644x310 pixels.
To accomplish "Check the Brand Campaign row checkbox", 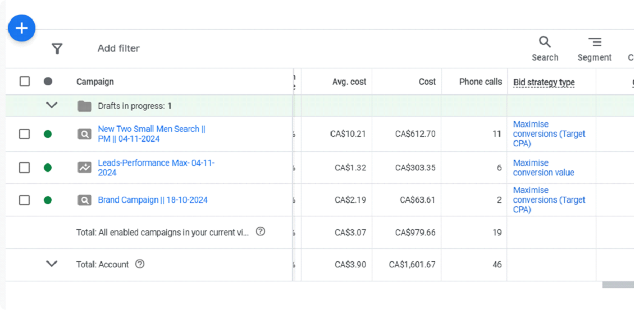I will tap(25, 200).
